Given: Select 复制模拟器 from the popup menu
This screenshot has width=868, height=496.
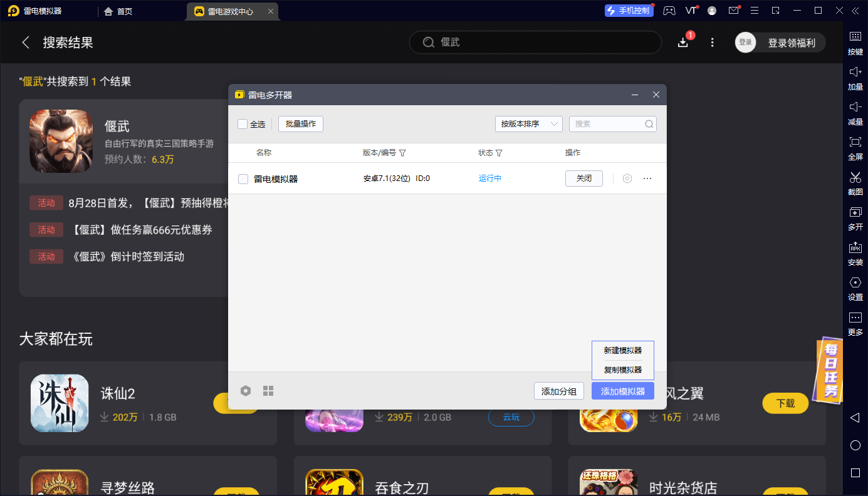Looking at the screenshot, I should [623, 369].
